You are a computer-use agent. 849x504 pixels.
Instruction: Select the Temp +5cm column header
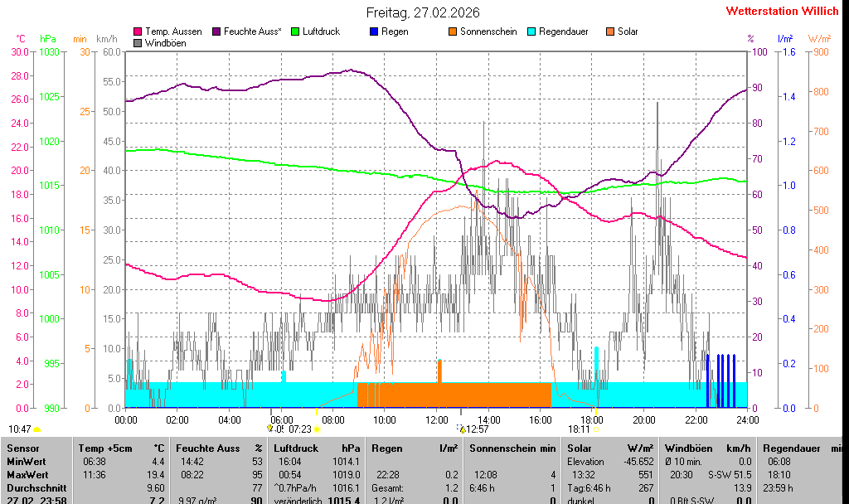click(119, 448)
